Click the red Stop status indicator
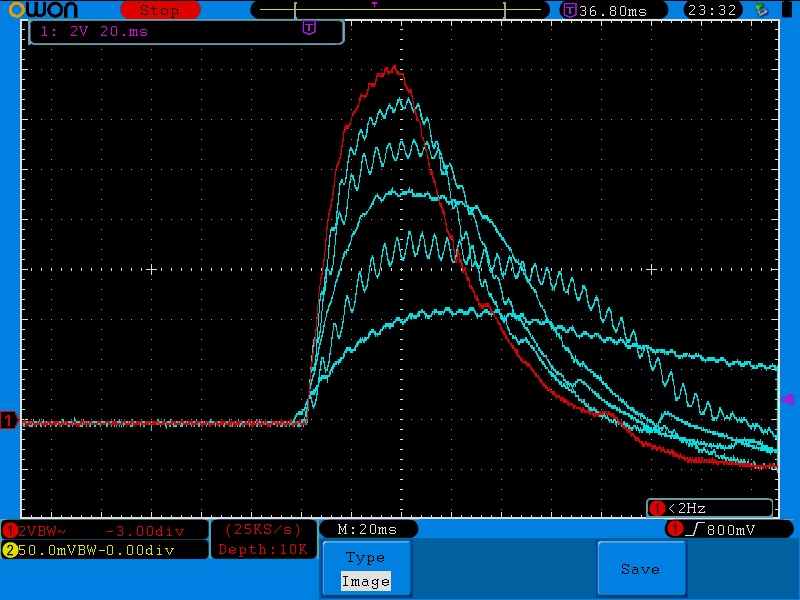 158,10
